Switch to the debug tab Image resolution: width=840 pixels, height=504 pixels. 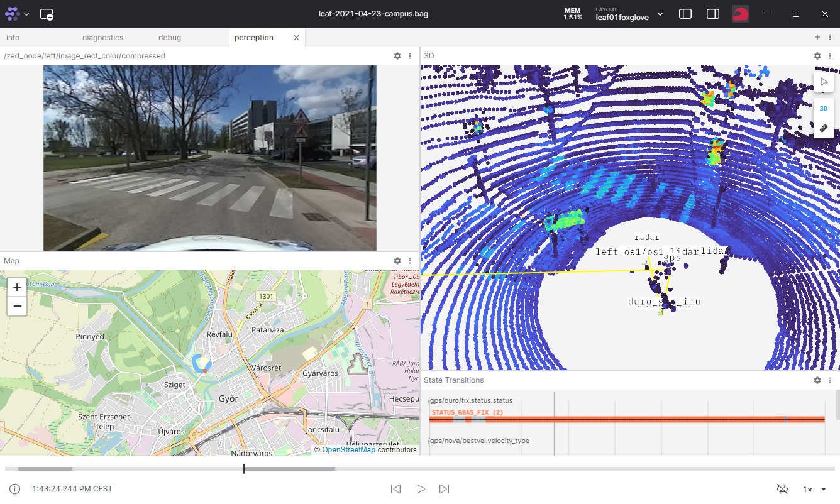170,38
